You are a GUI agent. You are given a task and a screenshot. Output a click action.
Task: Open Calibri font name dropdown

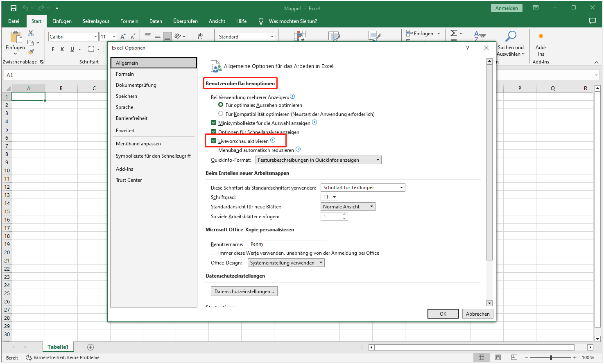click(x=95, y=37)
